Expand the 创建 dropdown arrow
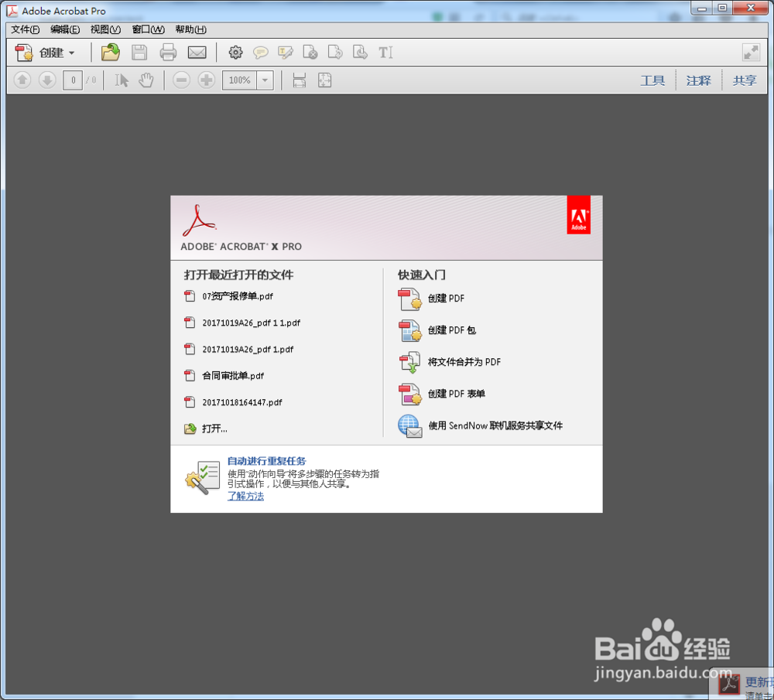The image size is (774, 700). 71,53
